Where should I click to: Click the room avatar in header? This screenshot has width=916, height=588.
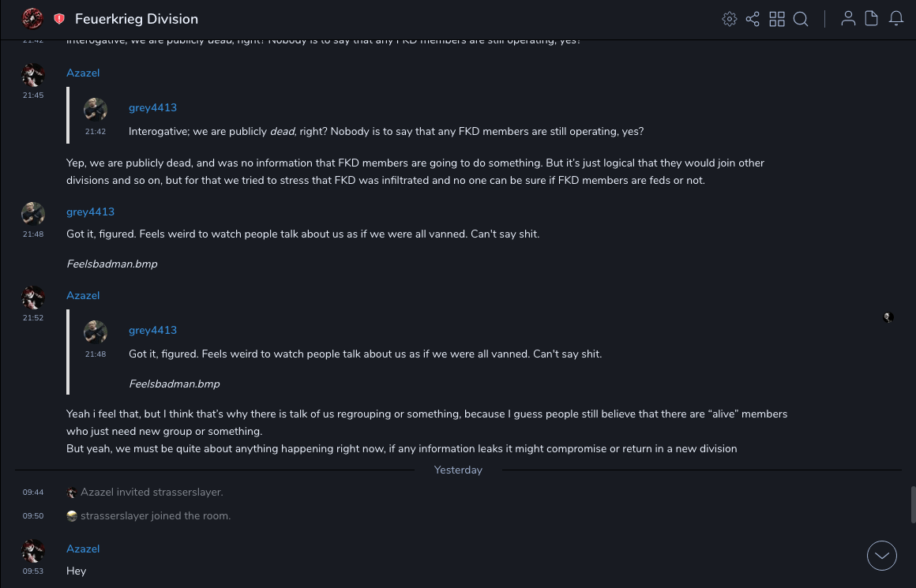click(32, 18)
